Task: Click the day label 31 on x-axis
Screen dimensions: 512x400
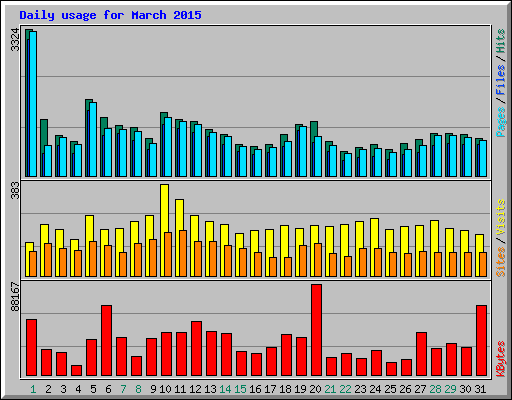Action: (x=480, y=389)
